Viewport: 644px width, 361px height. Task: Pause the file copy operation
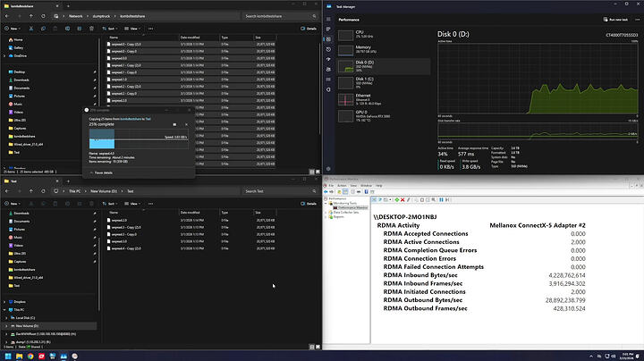[x=174, y=124]
